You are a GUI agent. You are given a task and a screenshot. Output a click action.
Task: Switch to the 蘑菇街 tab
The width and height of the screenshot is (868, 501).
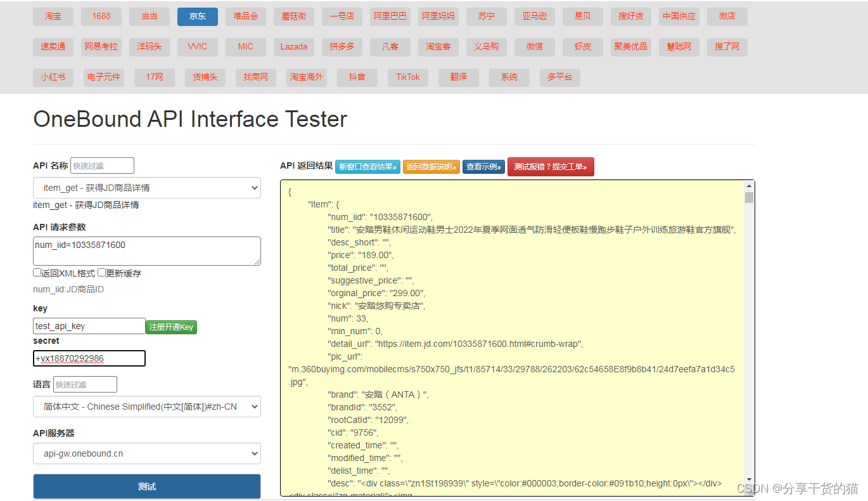coord(294,16)
